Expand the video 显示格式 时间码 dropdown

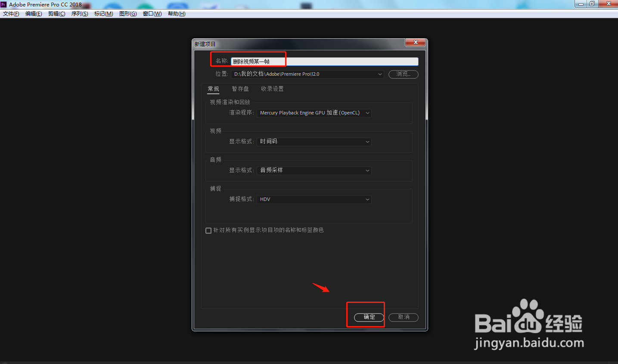pos(314,142)
